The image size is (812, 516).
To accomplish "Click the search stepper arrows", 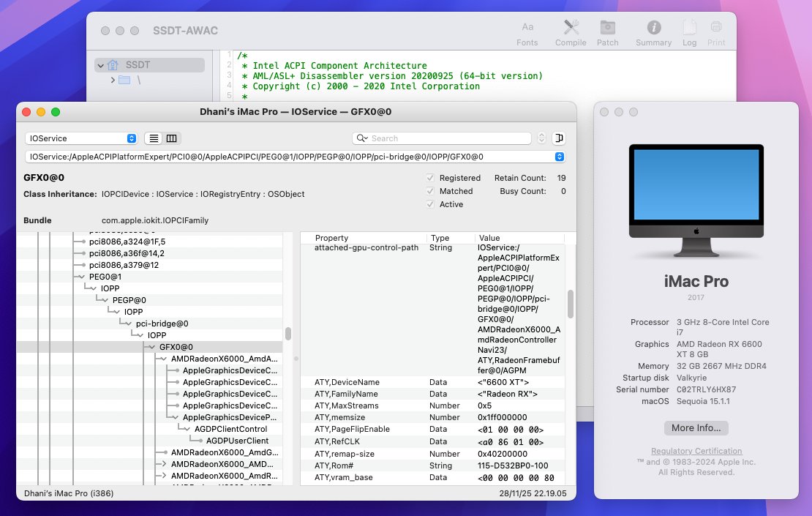I will [x=541, y=138].
